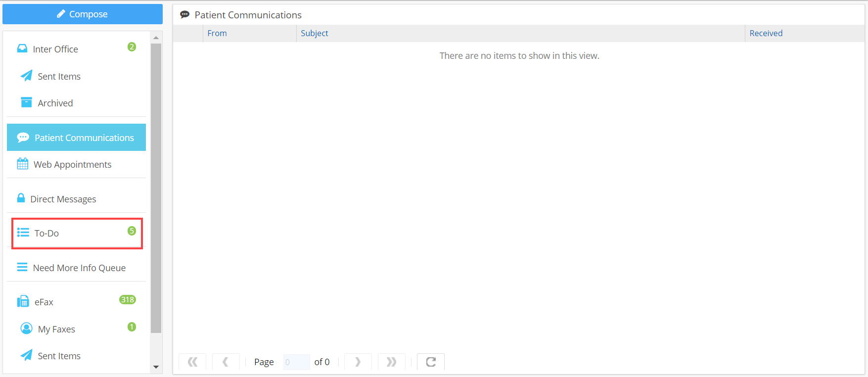Image resolution: width=868 pixels, height=377 pixels.
Task: Click the Inter Office inbox tray icon
Action: [22, 48]
